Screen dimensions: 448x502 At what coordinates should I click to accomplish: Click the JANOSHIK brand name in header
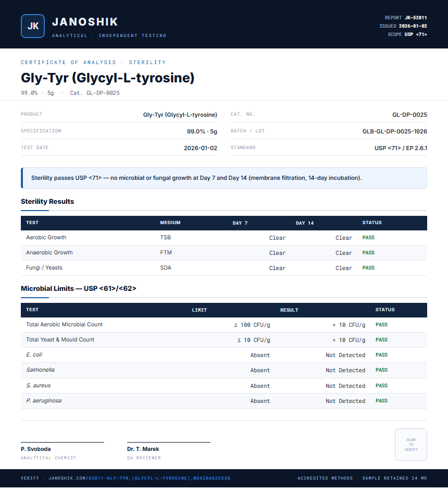coord(85,22)
